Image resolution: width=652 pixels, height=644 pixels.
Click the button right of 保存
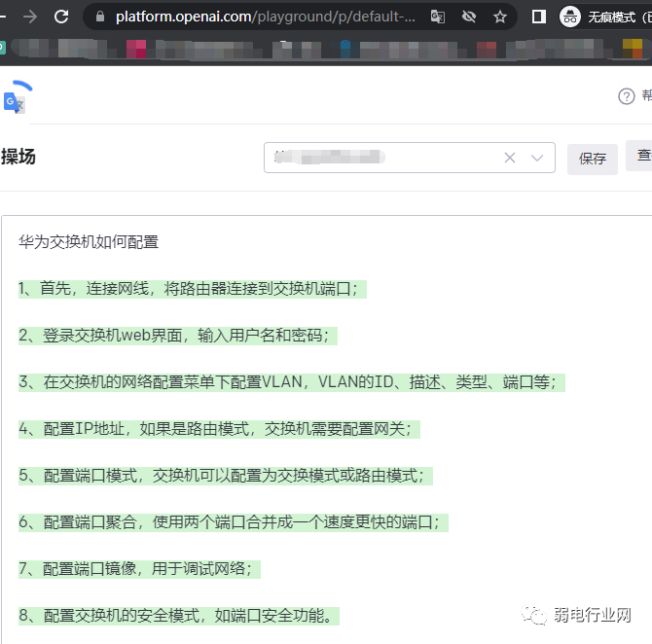(640, 156)
